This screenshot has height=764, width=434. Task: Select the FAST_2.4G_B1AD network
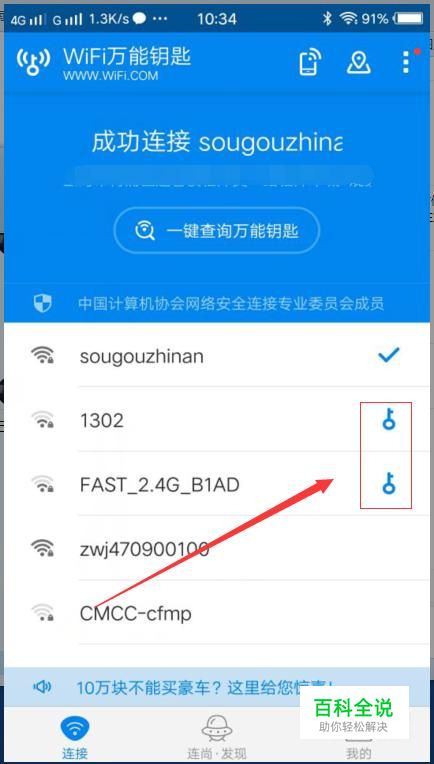[217, 483]
